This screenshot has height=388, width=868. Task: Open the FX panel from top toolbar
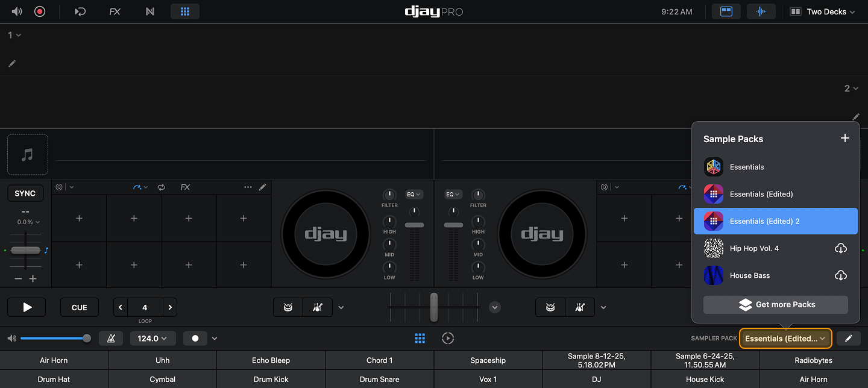pyautogui.click(x=115, y=11)
